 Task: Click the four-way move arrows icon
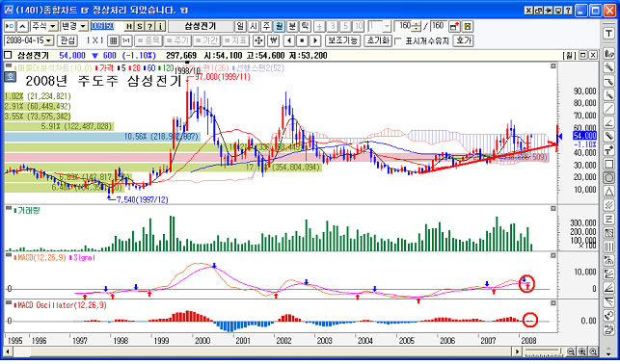point(258,40)
